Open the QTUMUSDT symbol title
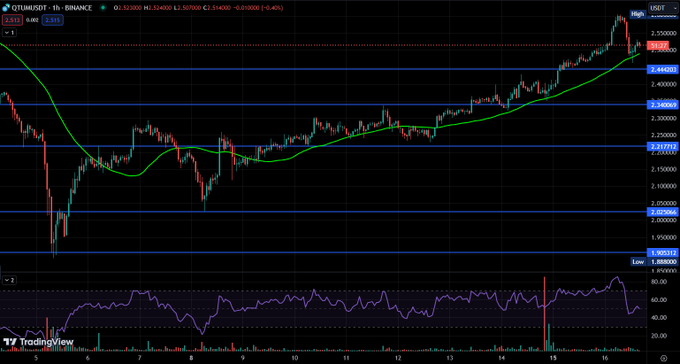680x364 pixels. (x=52, y=8)
